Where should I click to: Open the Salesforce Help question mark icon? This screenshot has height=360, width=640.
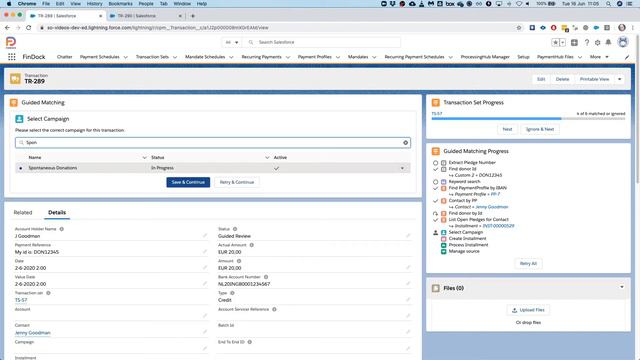point(587,42)
